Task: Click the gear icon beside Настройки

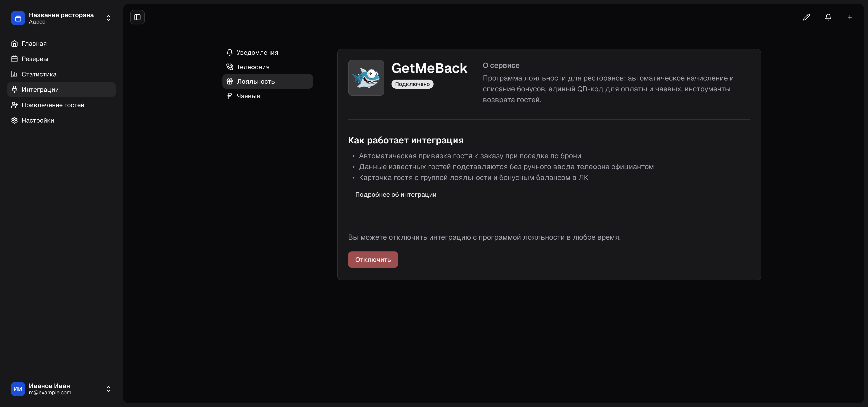Action: point(14,120)
